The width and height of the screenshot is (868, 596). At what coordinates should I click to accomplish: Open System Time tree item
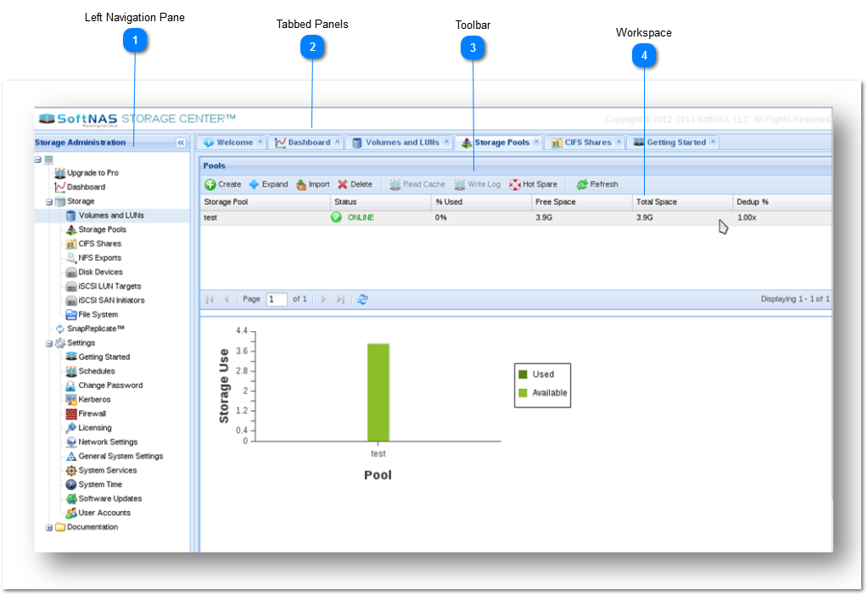coord(94,485)
